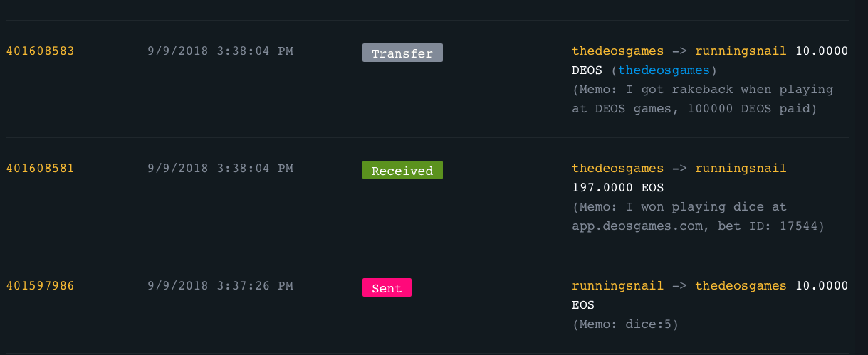Open recipient thedeosgames in the Sent row
The height and width of the screenshot is (355, 868).
741,286
